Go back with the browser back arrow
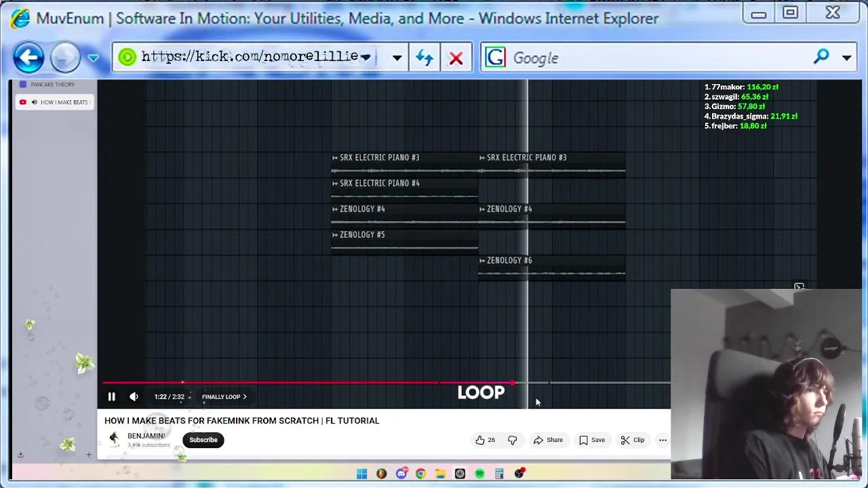 [28, 58]
